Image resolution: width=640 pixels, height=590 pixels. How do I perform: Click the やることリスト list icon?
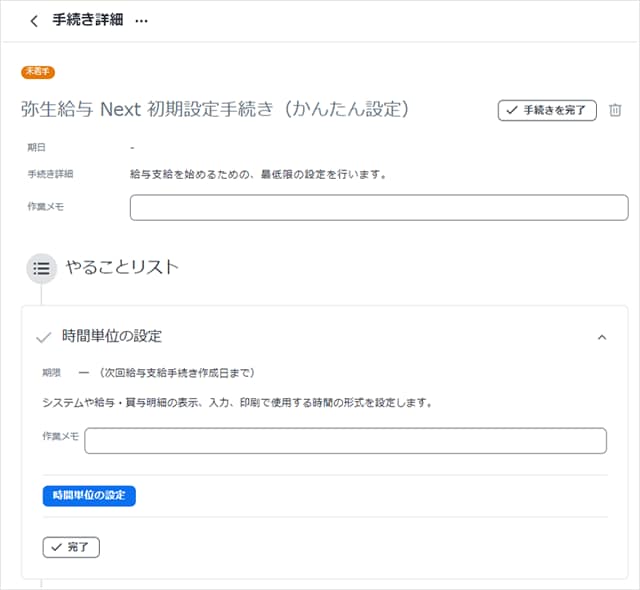pyautogui.click(x=41, y=268)
